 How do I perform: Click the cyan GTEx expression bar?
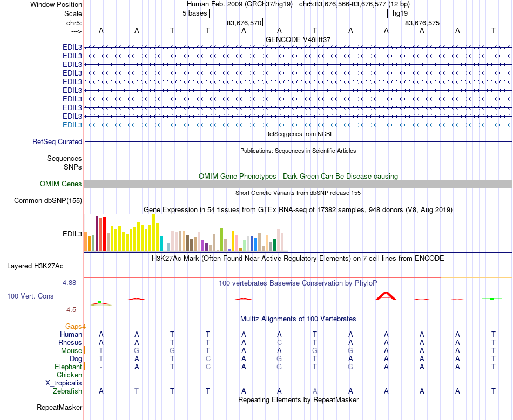pyautogui.click(x=161, y=243)
